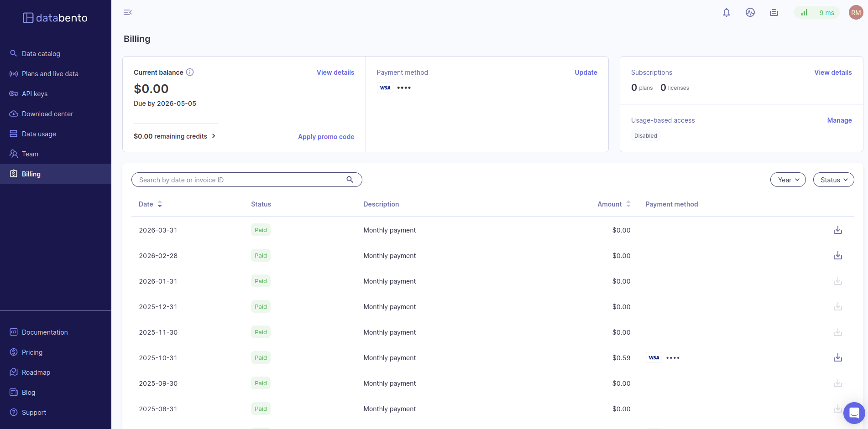Show current balance info tooltip icon
Image resolution: width=868 pixels, height=429 pixels.
190,72
